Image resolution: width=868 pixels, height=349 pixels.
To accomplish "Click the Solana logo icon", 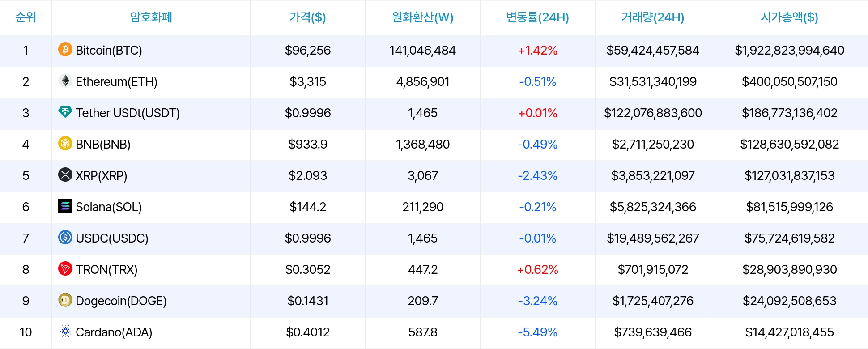I will [x=65, y=206].
